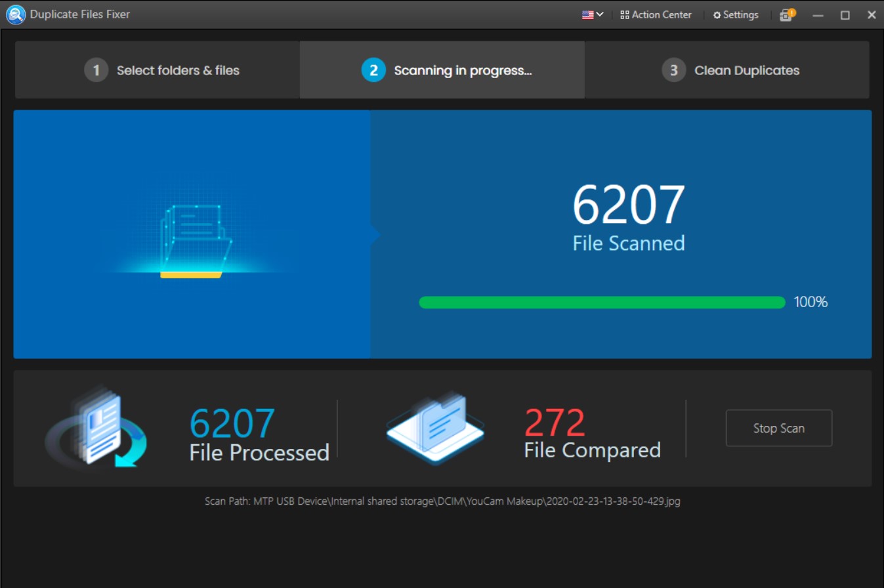Click the 272 File Compared count

pyautogui.click(x=555, y=423)
